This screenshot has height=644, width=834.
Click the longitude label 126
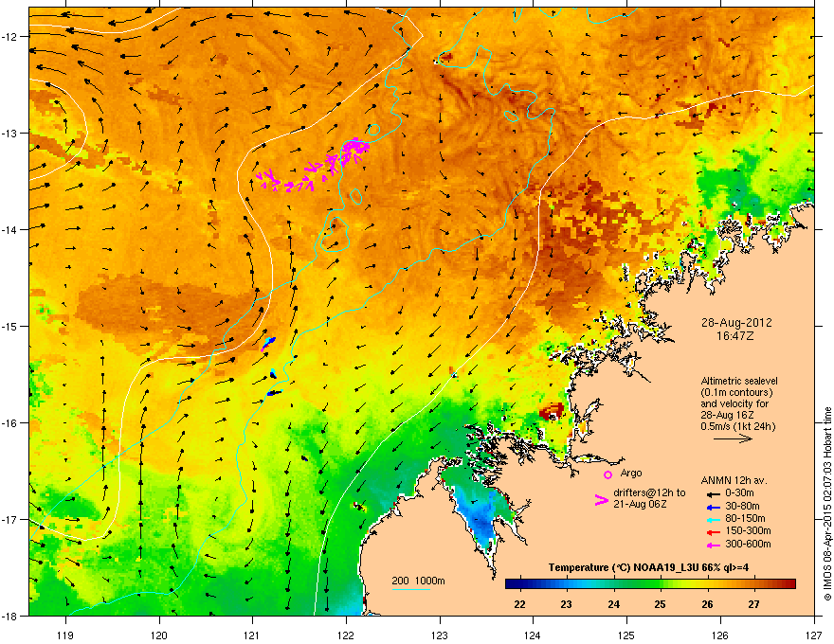click(720, 635)
